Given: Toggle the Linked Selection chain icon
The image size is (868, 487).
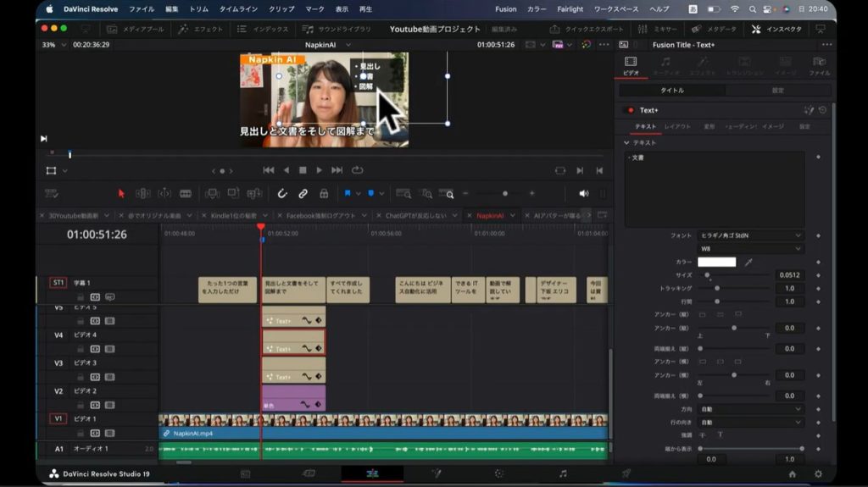Looking at the screenshot, I should click(x=303, y=193).
